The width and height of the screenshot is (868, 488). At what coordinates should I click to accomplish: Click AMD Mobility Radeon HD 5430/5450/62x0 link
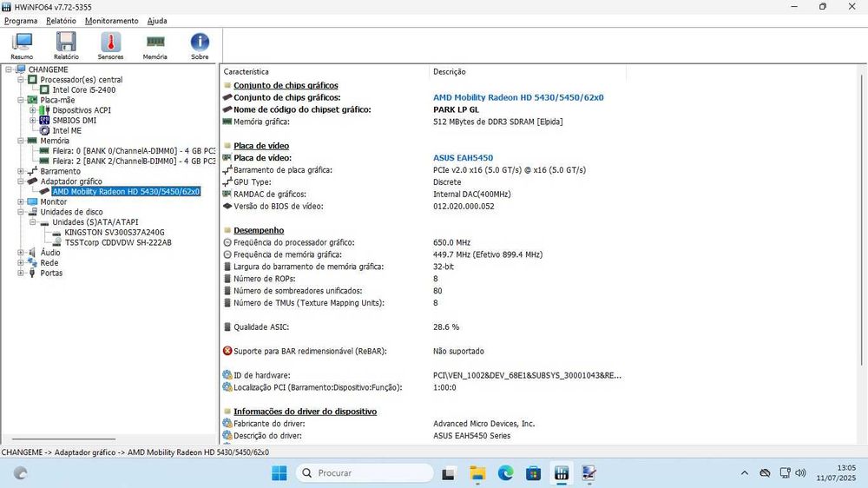click(x=518, y=97)
